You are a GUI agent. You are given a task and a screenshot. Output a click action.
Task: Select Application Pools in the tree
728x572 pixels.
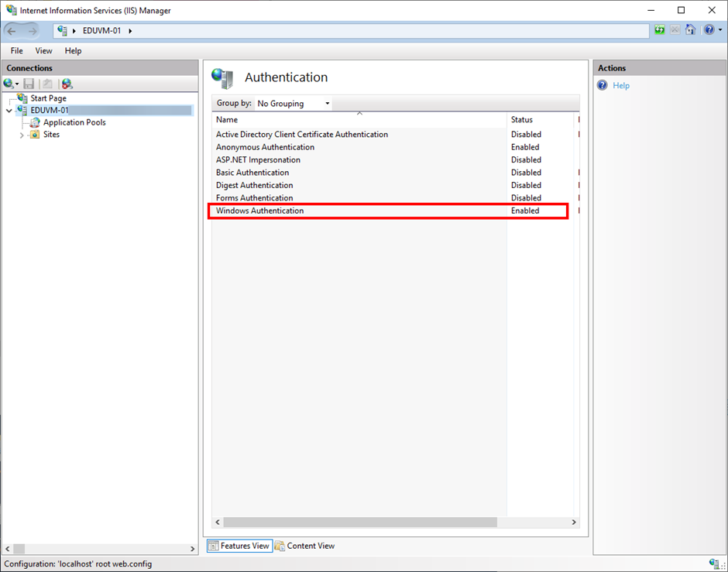pyautogui.click(x=74, y=122)
